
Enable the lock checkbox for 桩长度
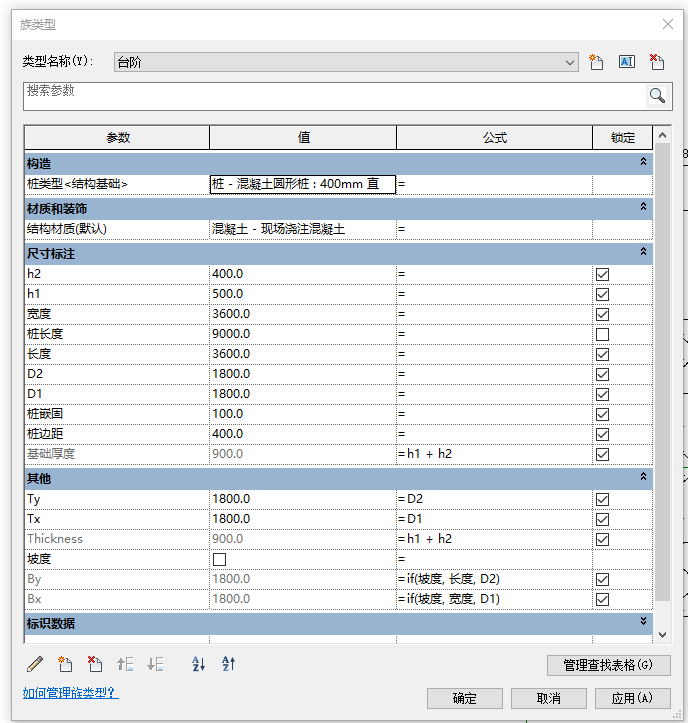coord(602,334)
